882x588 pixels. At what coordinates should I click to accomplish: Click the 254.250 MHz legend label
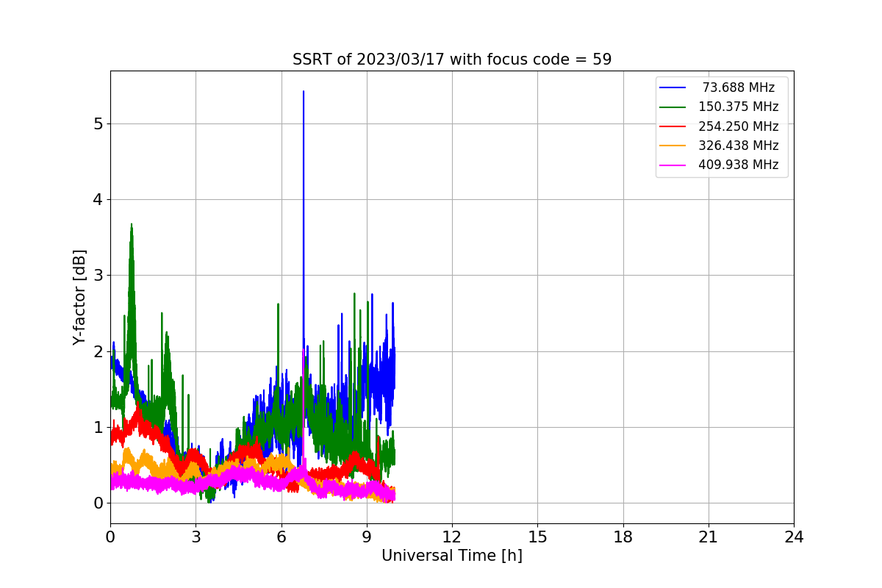(x=739, y=126)
